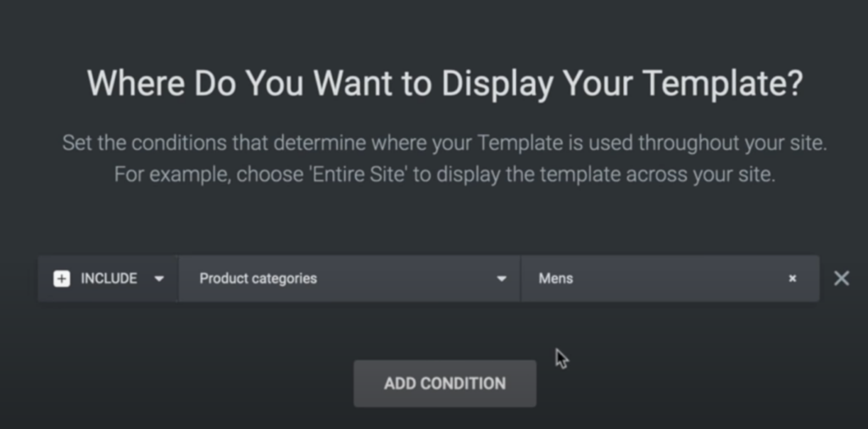The width and height of the screenshot is (868, 429).
Task: Expand the INCLUDE dropdown arrow
Action: tap(159, 278)
